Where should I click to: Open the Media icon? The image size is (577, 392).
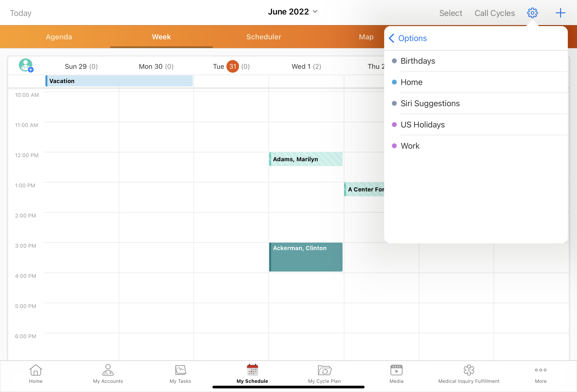[396, 374]
